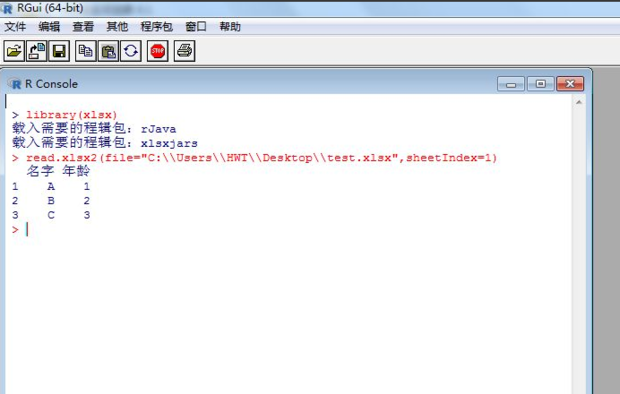This screenshot has width=620, height=394.
Task: Minimize the R Console window
Action: pos(511,84)
